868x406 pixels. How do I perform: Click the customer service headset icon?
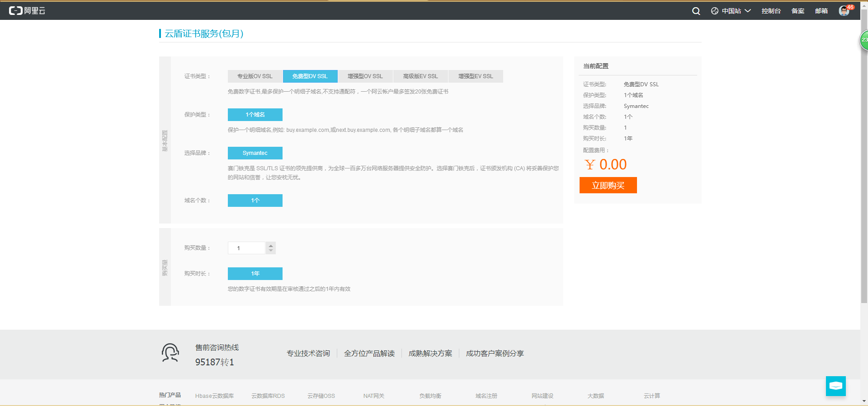point(170,353)
